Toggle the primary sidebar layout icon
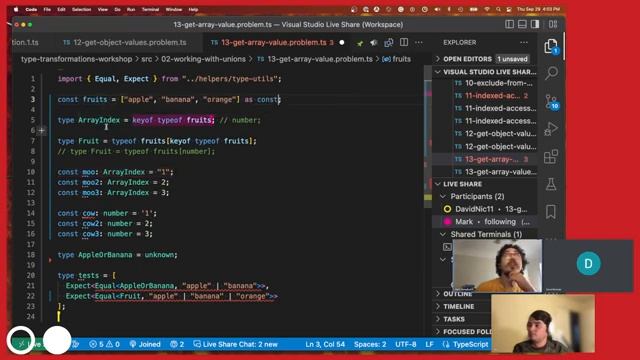 click(509, 24)
